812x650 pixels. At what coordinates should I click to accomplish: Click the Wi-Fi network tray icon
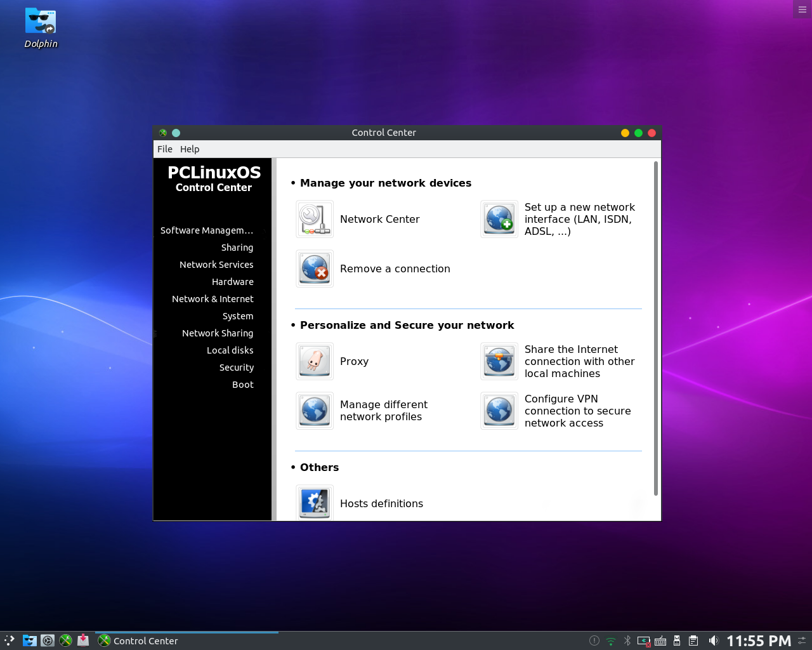pyautogui.click(x=611, y=641)
